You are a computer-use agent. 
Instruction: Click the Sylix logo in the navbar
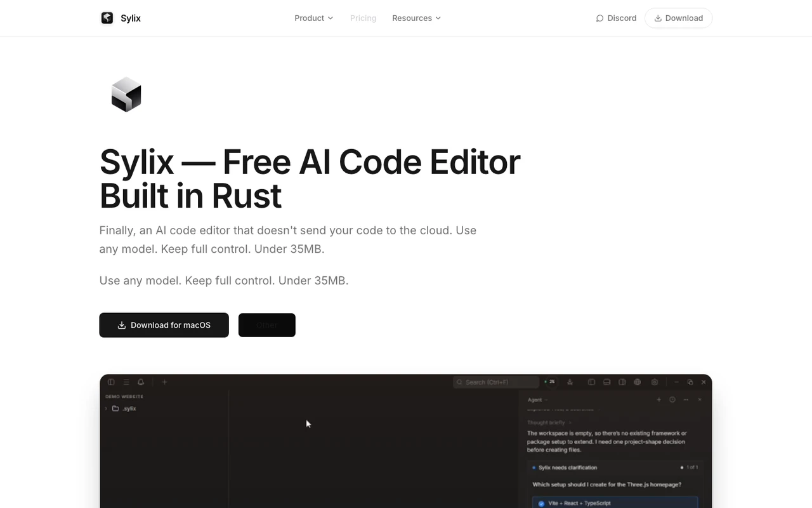121,18
